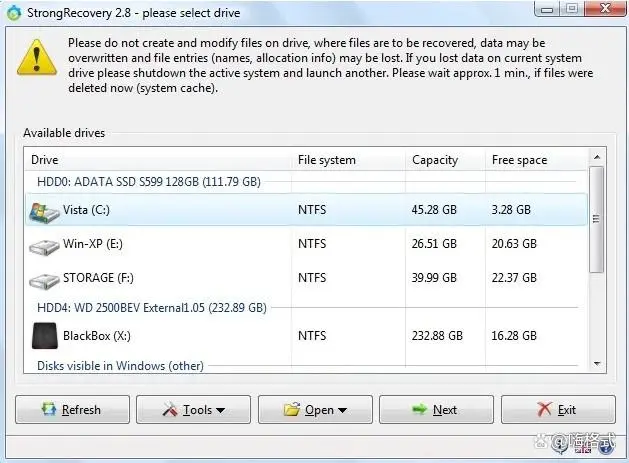Image resolution: width=629 pixels, height=463 pixels.
Task: Click the yellow warning triangle icon
Action: click(x=38, y=58)
